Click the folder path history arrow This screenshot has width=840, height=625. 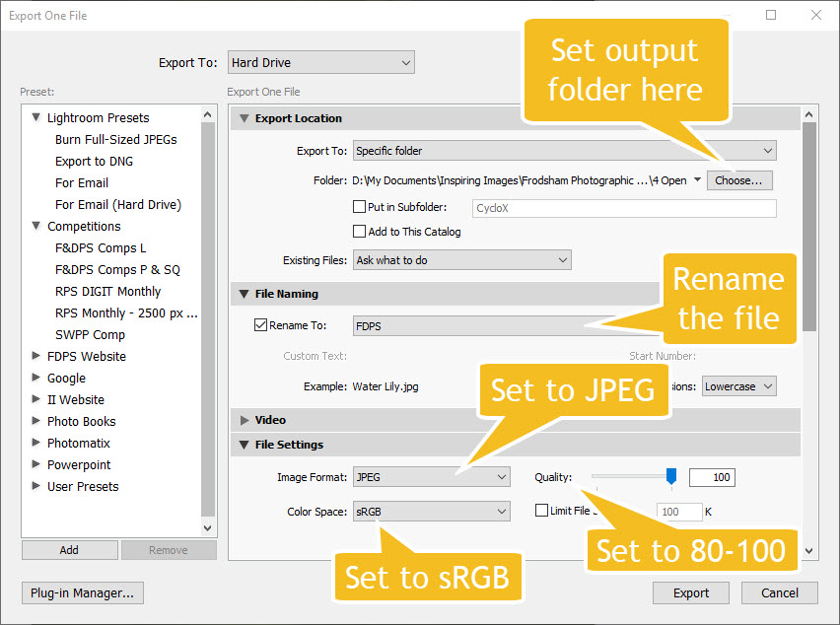697,180
